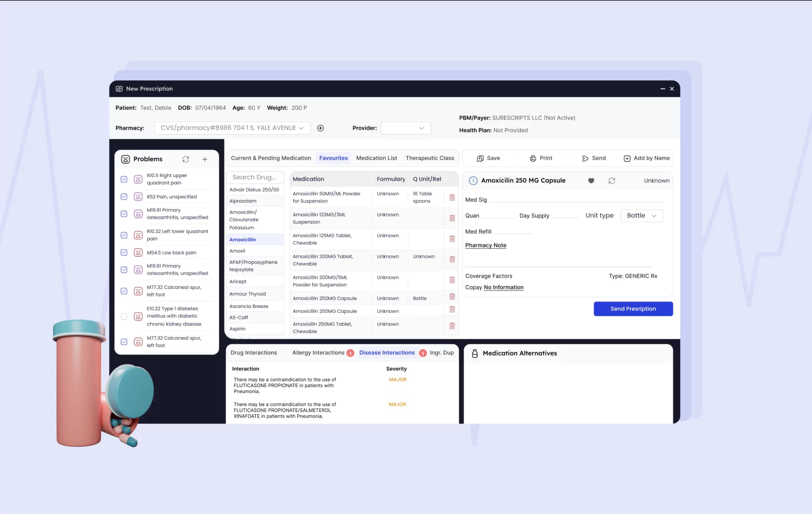
Task: Delete Amoxicillin 200MG Tablet Chewable row
Action: (452, 259)
